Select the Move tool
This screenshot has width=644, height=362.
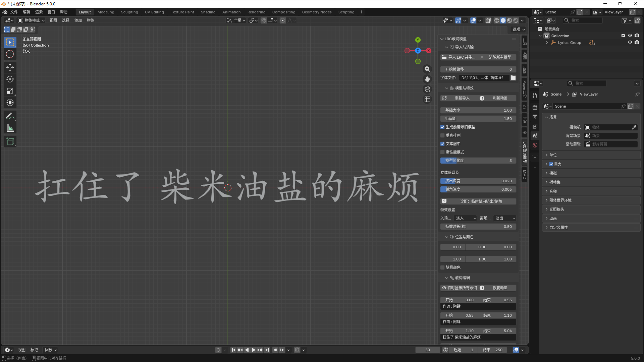(10, 67)
